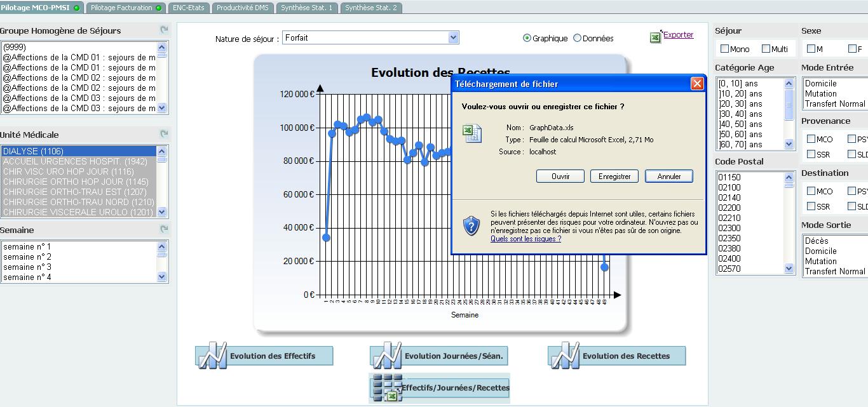
Task: Select semaine n° 3 in list
Action: click(27, 267)
